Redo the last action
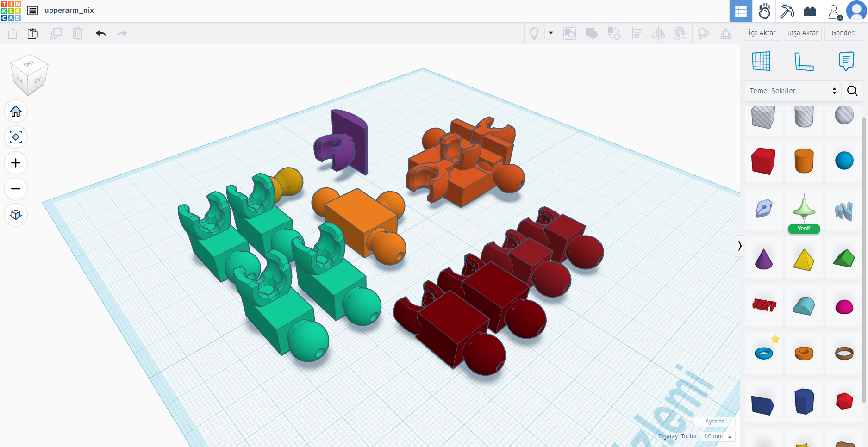The width and height of the screenshot is (868, 447). 122,33
